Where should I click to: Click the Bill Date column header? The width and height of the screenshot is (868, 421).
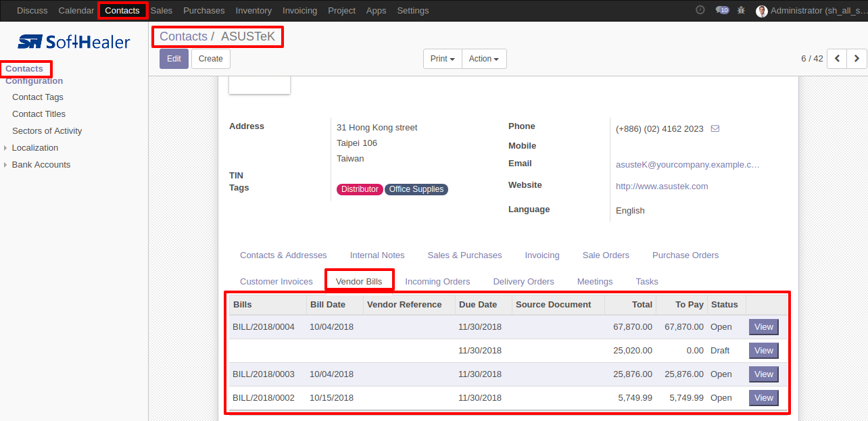[x=335, y=305]
